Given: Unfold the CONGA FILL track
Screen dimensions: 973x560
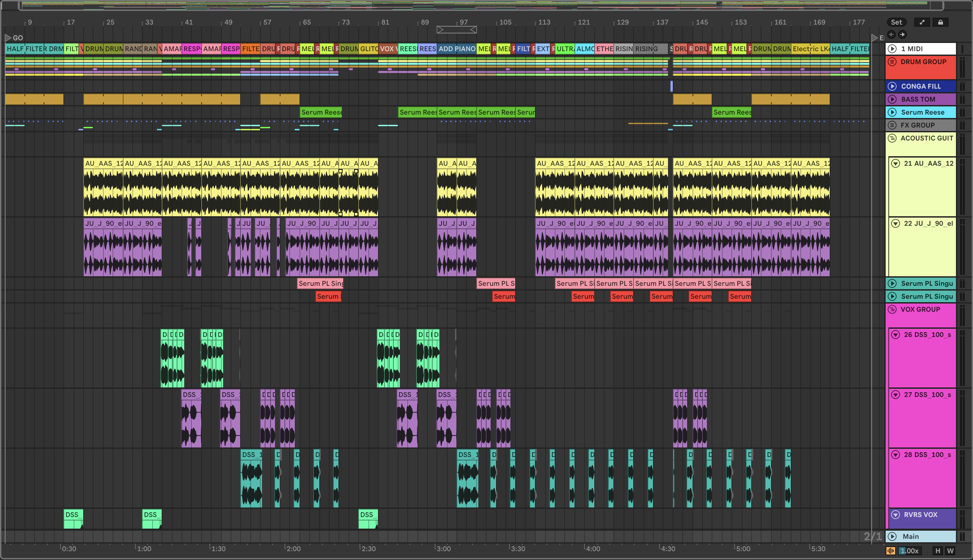Looking at the screenshot, I should click(x=892, y=86).
